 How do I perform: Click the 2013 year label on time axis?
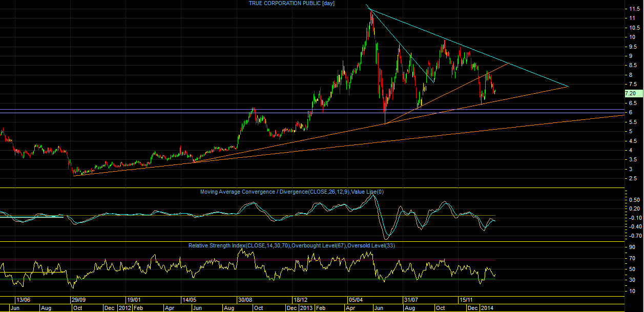point(305,308)
